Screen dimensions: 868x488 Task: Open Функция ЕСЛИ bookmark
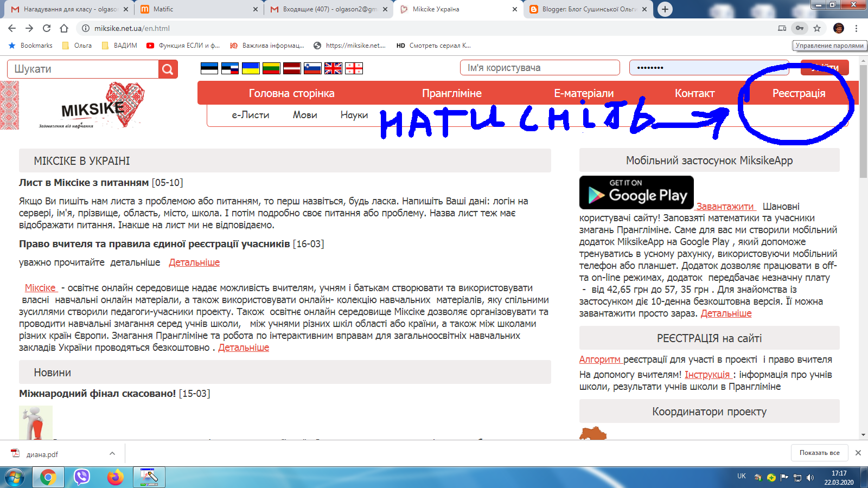click(x=183, y=46)
